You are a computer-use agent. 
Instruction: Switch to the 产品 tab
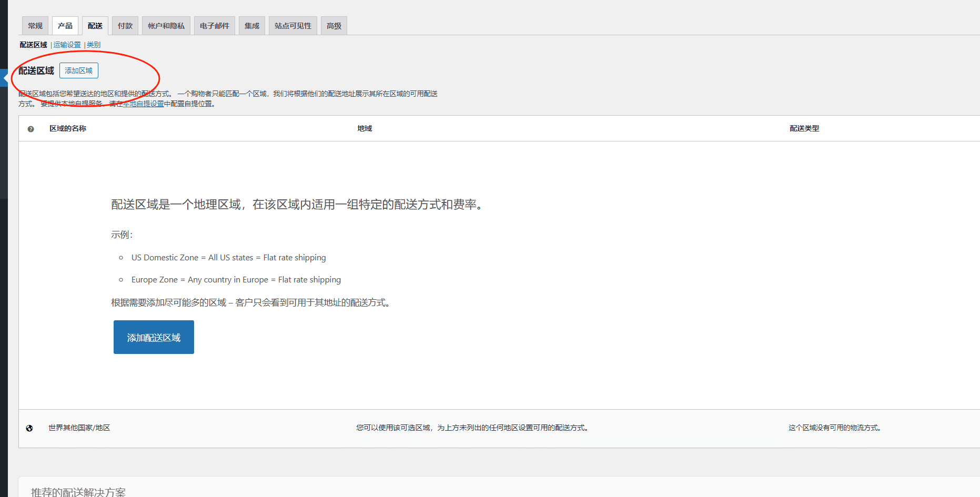(x=65, y=26)
